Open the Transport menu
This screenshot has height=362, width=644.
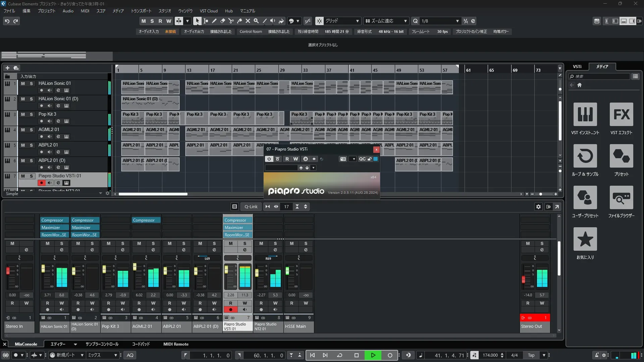(141, 11)
